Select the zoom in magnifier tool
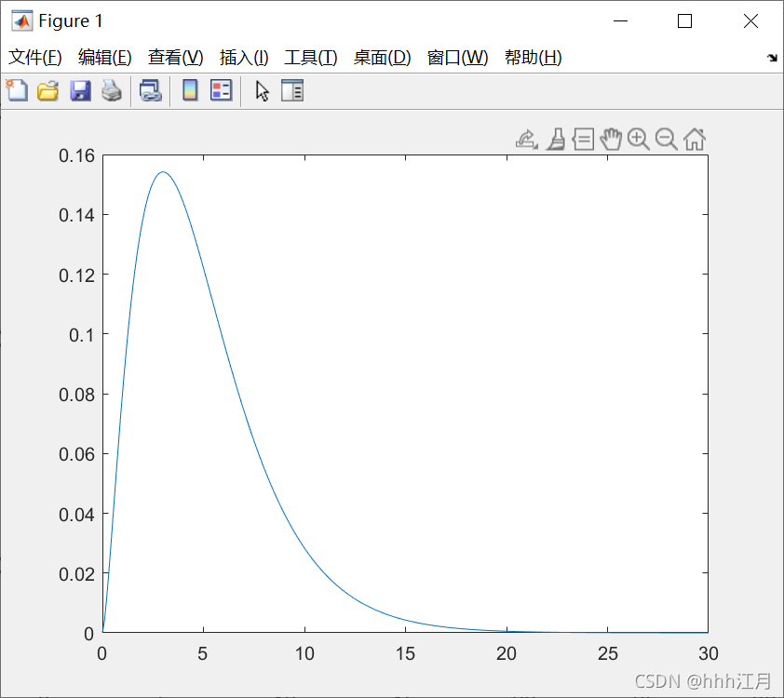This screenshot has height=698, width=784. pos(639,139)
